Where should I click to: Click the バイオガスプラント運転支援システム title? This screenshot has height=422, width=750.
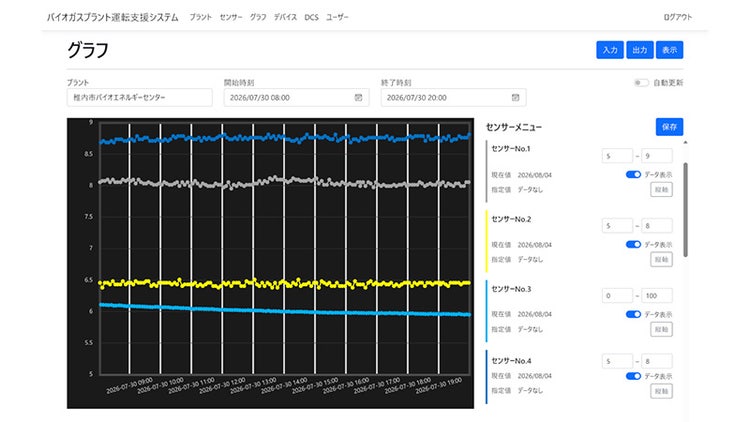click(112, 17)
